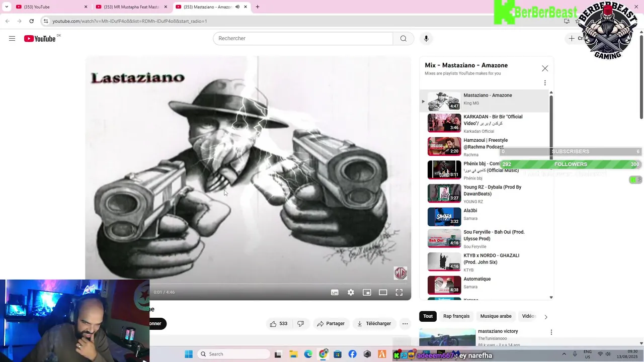
Task: Select the Rap français filter chip
Action: (456, 316)
